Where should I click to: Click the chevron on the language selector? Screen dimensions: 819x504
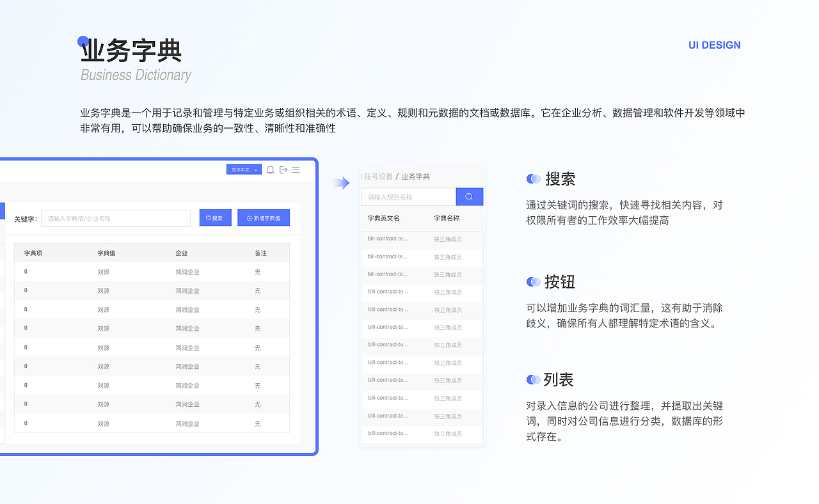point(256,169)
